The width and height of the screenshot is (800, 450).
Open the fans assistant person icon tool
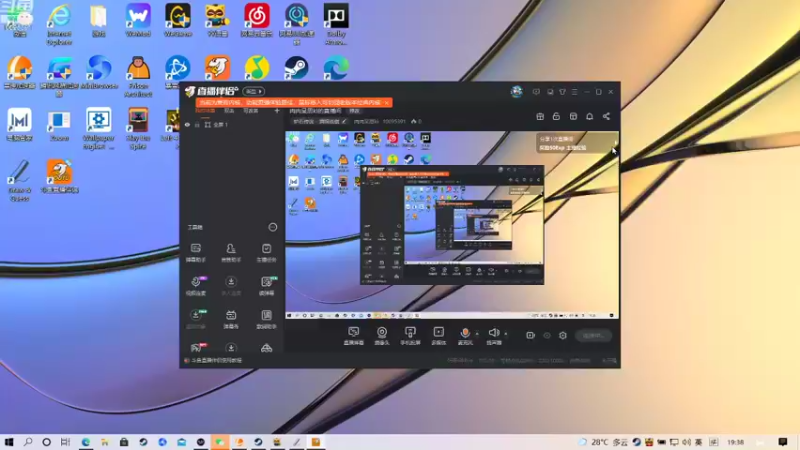(x=231, y=253)
